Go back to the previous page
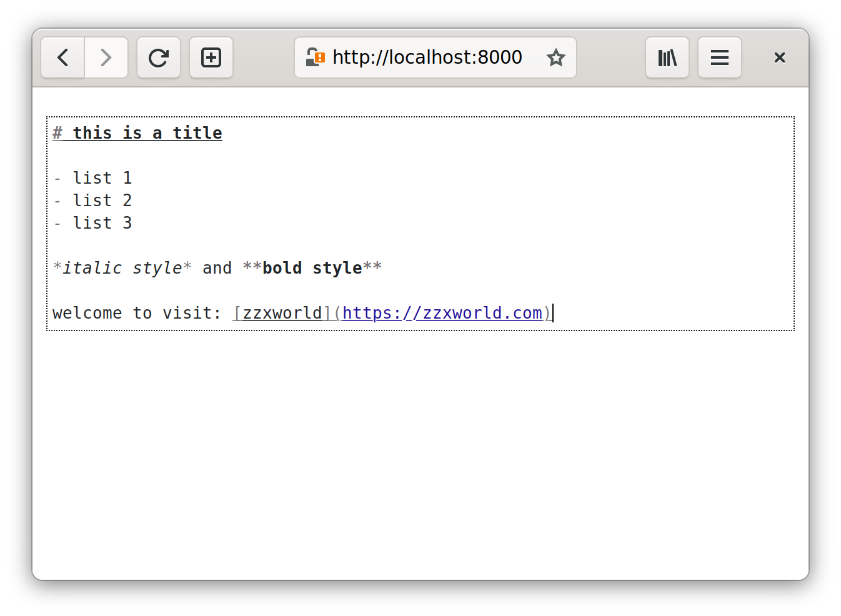This screenshot has width=841, height=616. point(62,57)
